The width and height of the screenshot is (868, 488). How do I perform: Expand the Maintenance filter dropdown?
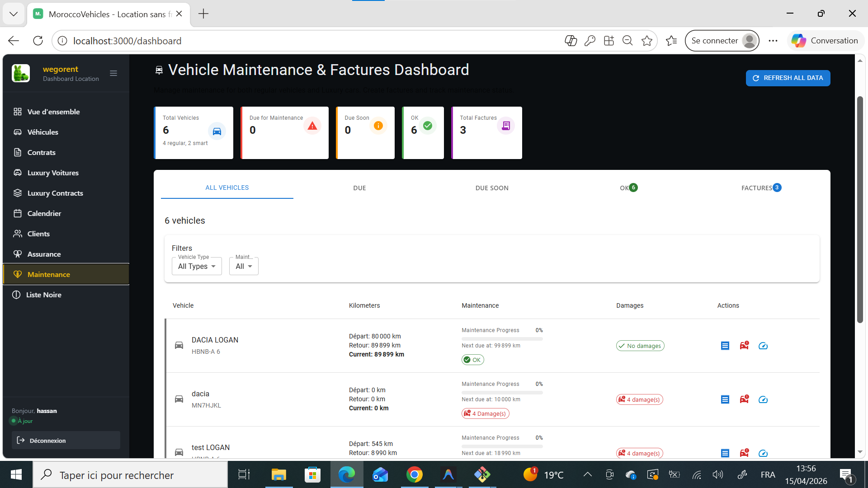[244, 266]
